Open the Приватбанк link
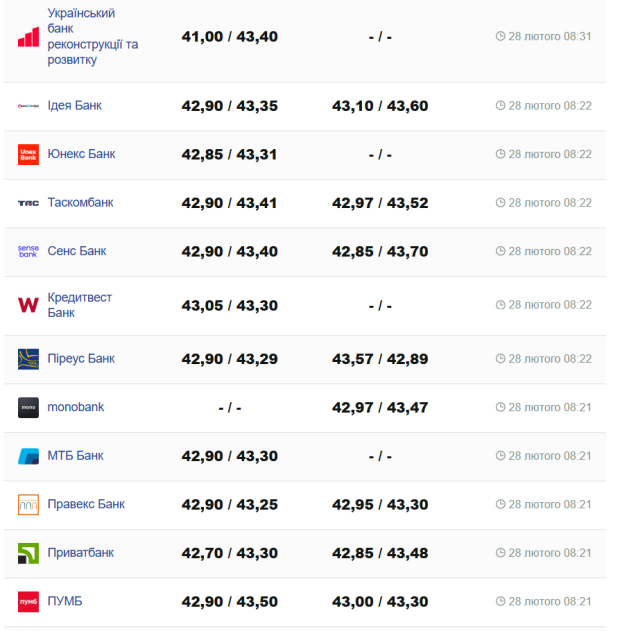 (x=81, y=553)
